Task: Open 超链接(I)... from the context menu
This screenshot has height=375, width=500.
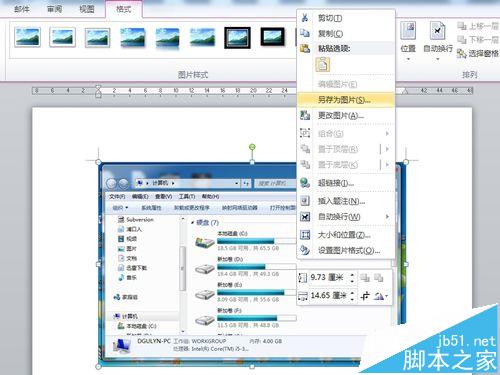Action: 346,183
